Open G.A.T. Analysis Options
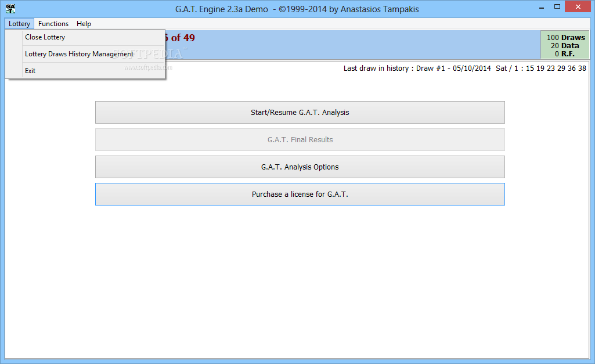The image size is (595, 364). [300, 167]
